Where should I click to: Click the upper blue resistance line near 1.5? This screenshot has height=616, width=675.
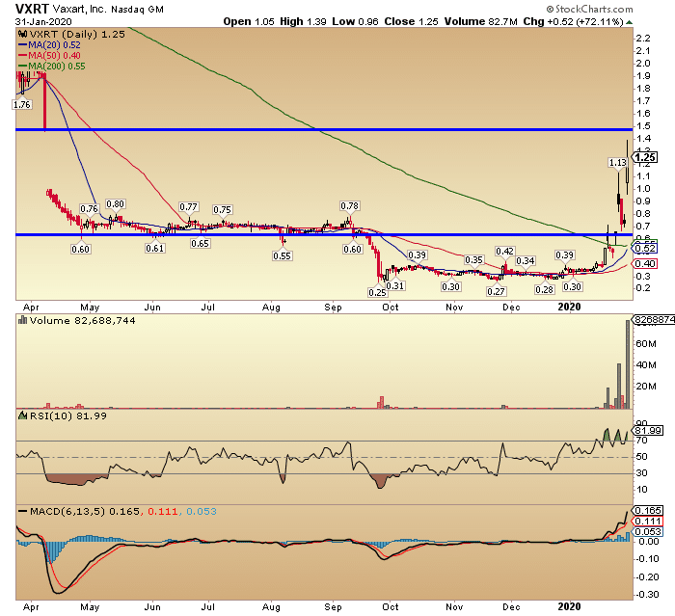point(324,129)
